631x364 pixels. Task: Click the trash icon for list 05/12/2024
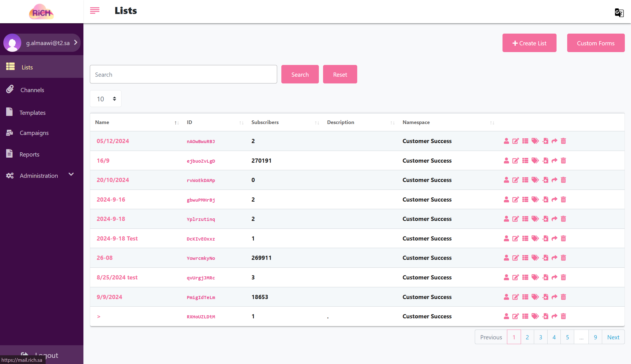click(563, 141)
